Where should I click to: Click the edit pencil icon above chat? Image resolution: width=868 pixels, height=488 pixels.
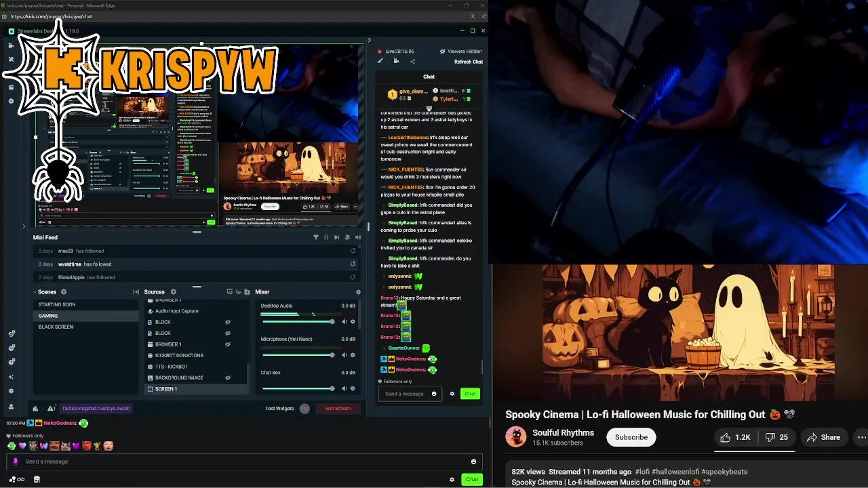pos(380,61)
